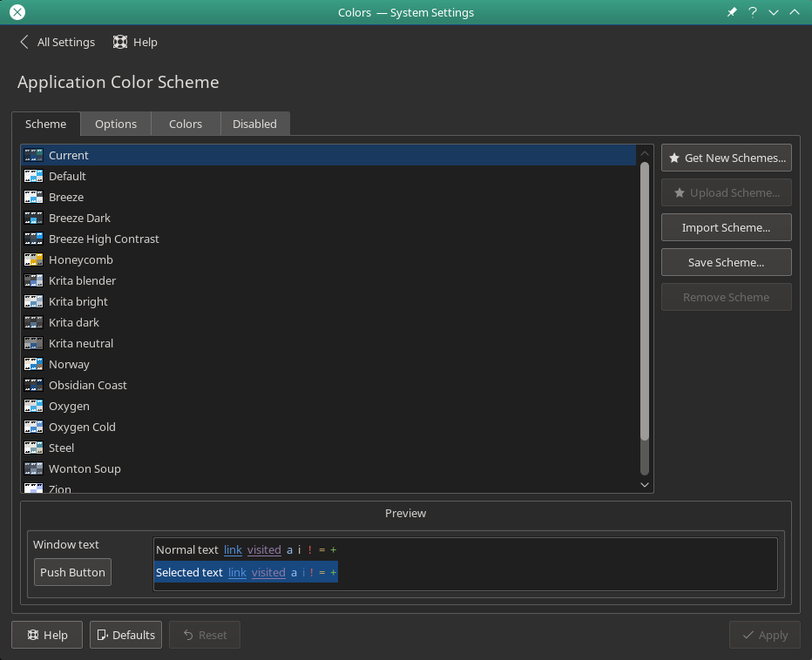
Task: Click the question mark title bar icon
Action: (753, 12)
